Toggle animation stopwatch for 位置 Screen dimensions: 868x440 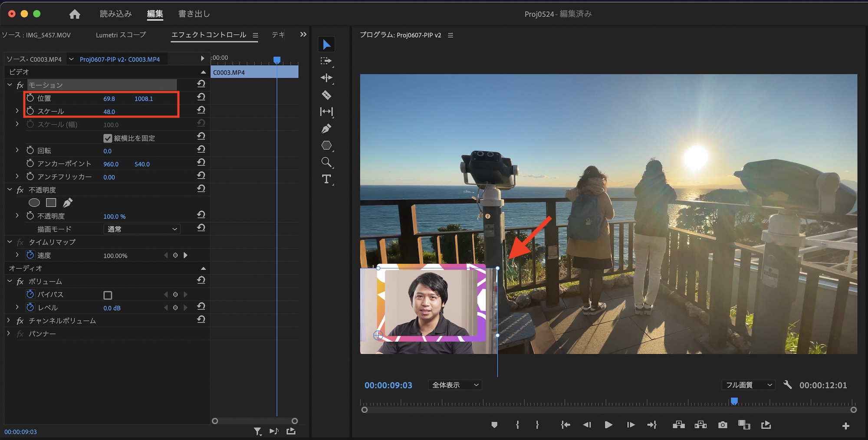click(30, 99)
